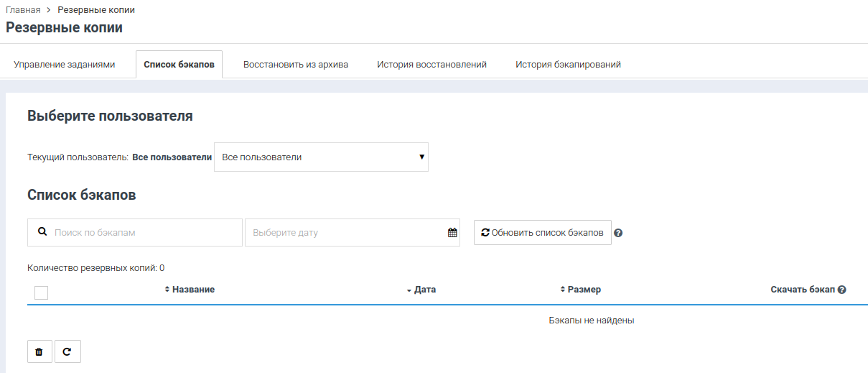Image resolution: width=868 pixels, height=373 pixels.
Task: Click the circular refresh icon button below table
Action: pos(67,351)
